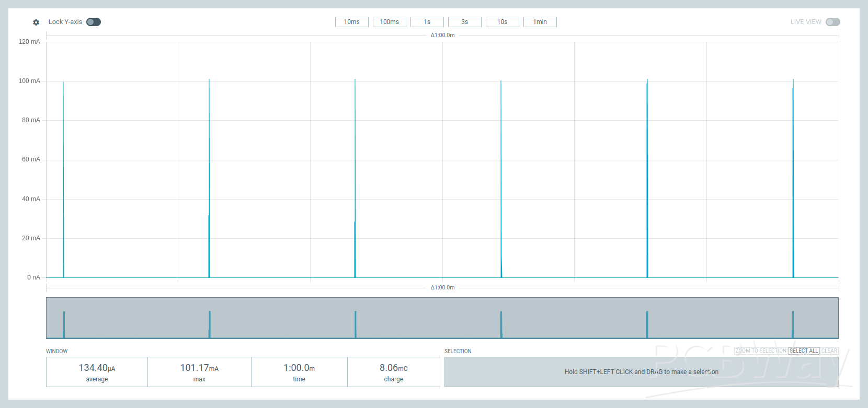Clear the selection using CLEAR
The image size is (868, 408).
coord(829,351)
